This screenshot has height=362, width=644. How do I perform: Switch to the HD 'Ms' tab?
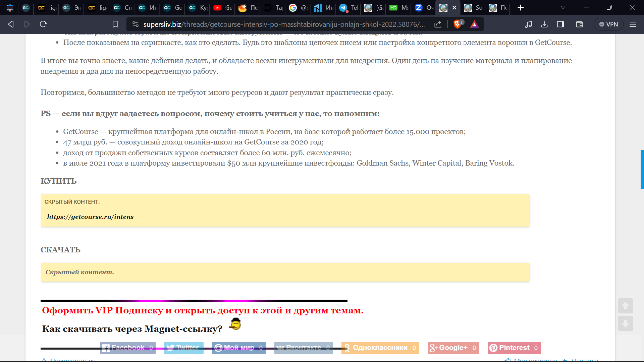pos(399,8)
